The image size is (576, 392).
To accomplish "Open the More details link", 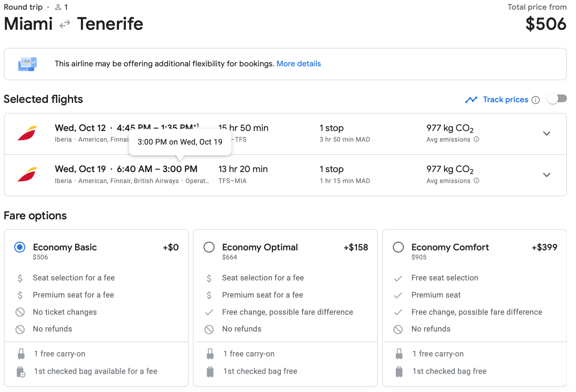I will click(298, 64).
